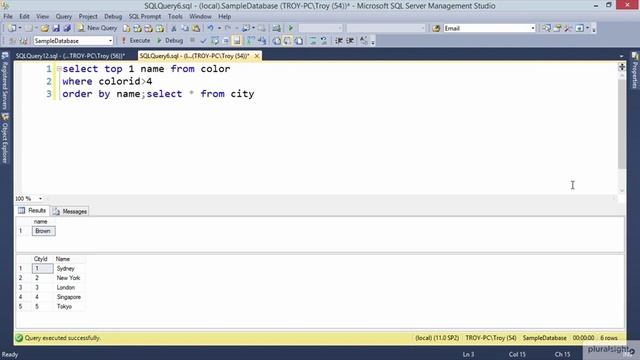Open the Email find combo dropdown arrow
Screen dimensions: 640x360
533,28
